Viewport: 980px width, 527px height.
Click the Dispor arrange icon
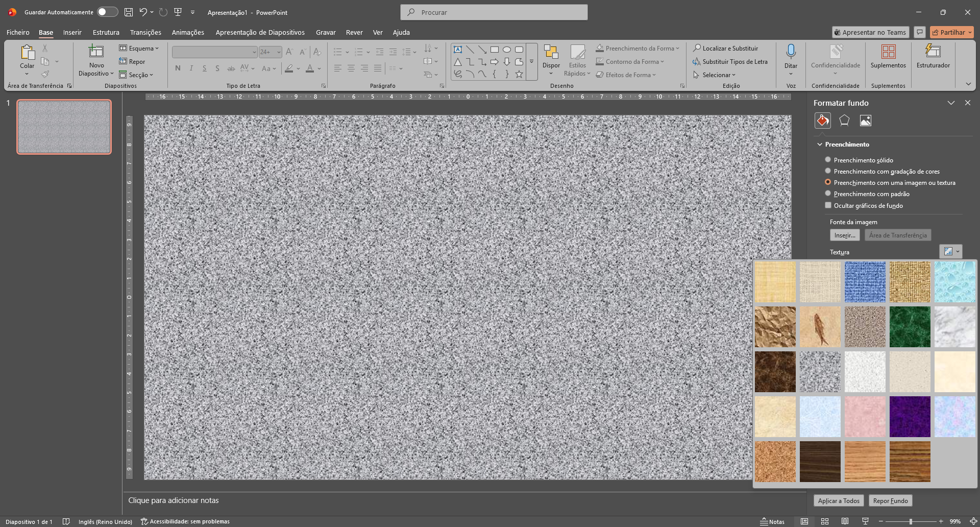551,52
